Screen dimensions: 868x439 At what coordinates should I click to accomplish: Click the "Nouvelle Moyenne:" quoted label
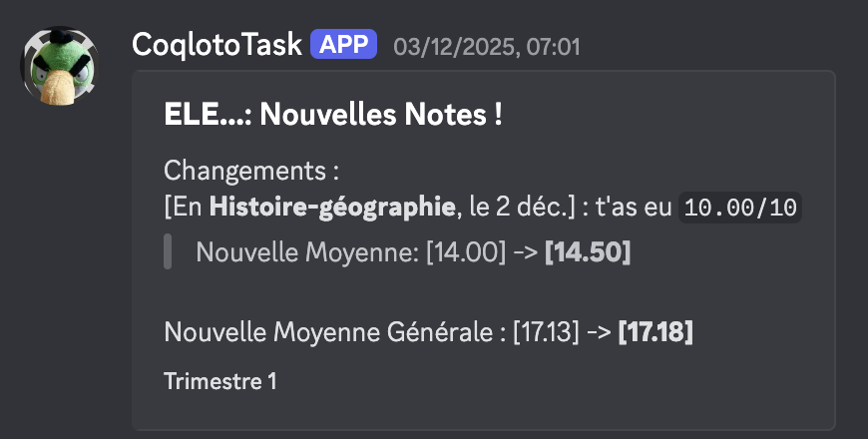(x=307, y=252)
